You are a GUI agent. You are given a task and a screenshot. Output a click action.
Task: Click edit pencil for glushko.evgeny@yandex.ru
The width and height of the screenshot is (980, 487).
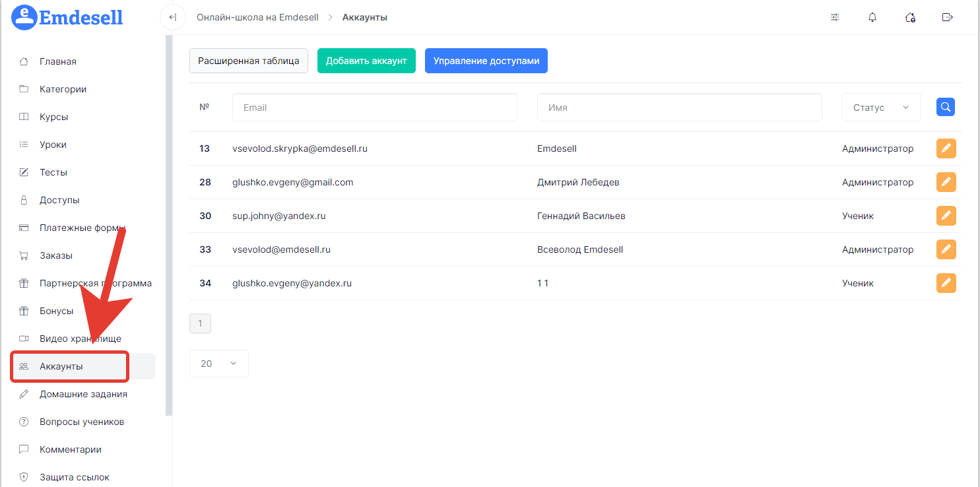pyautogui.click(x=946, y=283)
